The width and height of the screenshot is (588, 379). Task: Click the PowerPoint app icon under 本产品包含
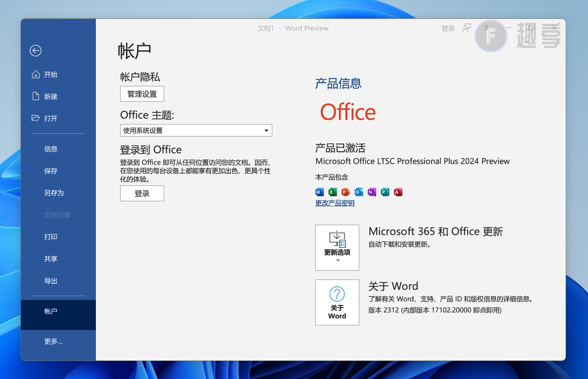(x=346, y=192)
